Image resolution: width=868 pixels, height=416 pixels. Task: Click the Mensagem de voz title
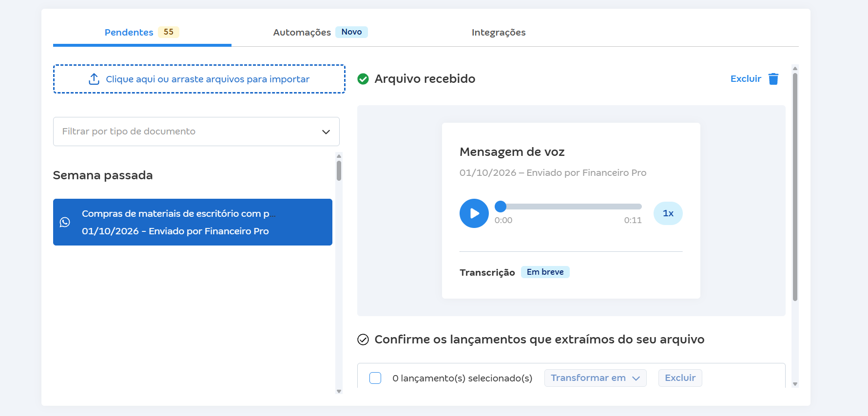[512, 152]
